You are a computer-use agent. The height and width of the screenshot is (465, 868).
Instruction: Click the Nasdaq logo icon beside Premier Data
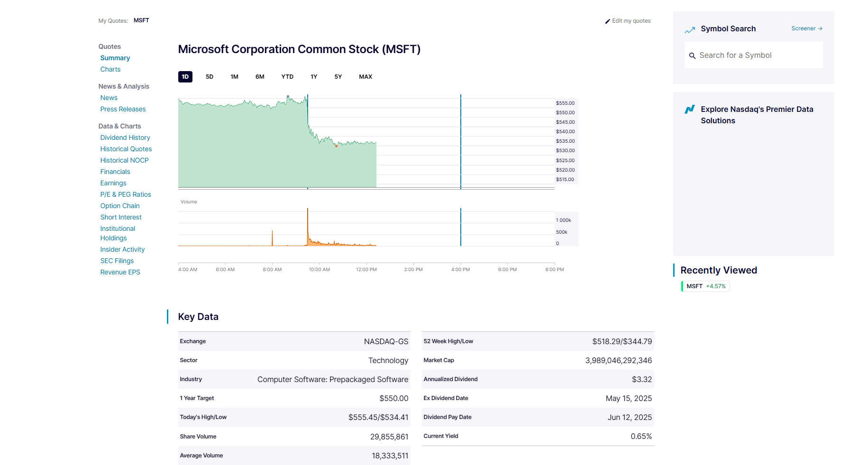point(690,110)
